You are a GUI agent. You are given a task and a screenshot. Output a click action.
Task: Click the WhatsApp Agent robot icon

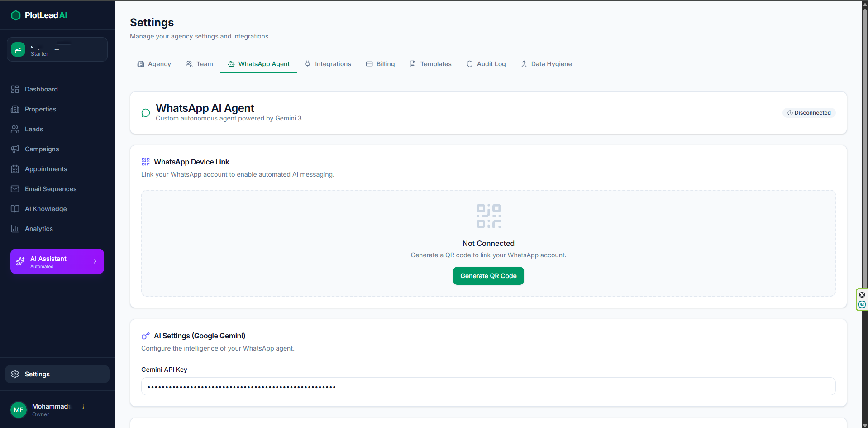coord(231,64)
